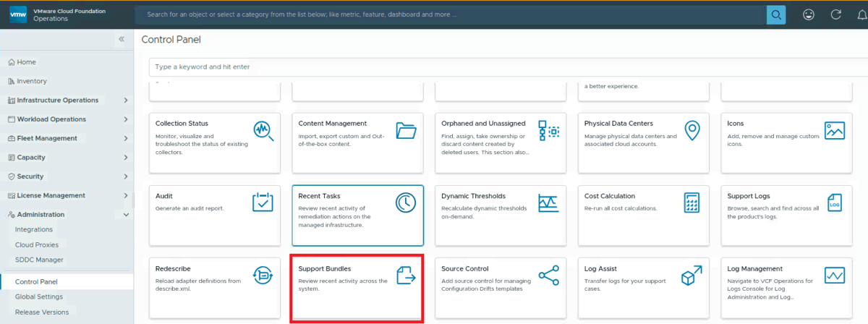Click the Dynamic Thresholds card title

(474, 196)
